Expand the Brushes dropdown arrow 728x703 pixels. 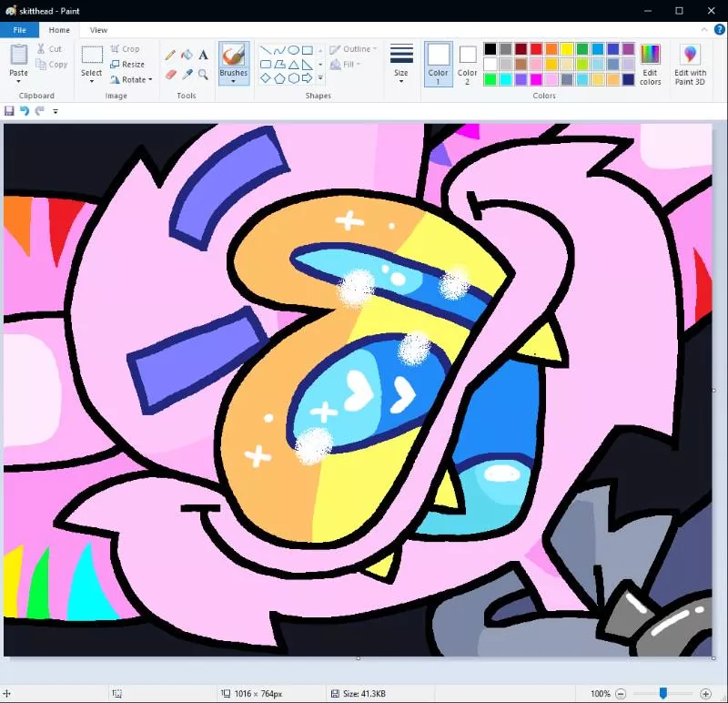pos(234,81)
